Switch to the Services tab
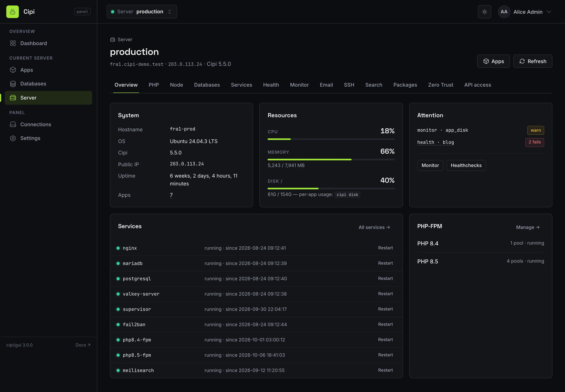The width and height of the screenshot is (565, 392). coord(241,85)
